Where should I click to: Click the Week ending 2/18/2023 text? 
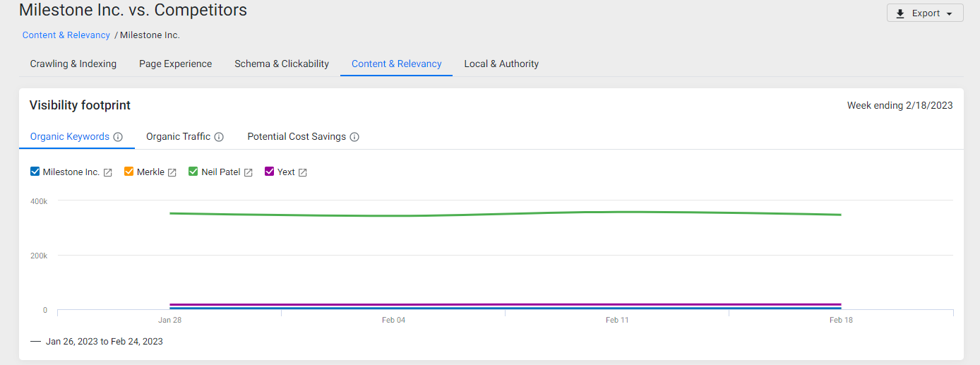(x=900, y=105)
